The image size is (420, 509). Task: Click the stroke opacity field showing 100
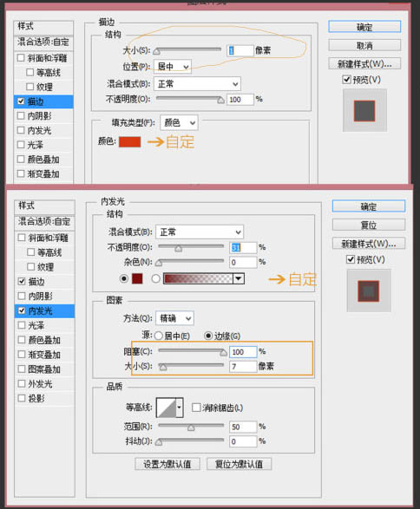point(240,100)
